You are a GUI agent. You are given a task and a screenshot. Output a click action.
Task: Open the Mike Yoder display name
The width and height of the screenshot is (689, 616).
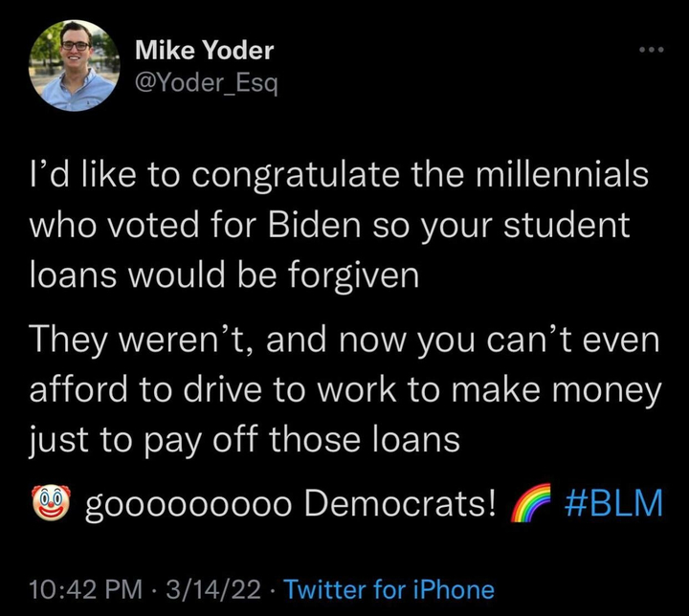point(204,51)
